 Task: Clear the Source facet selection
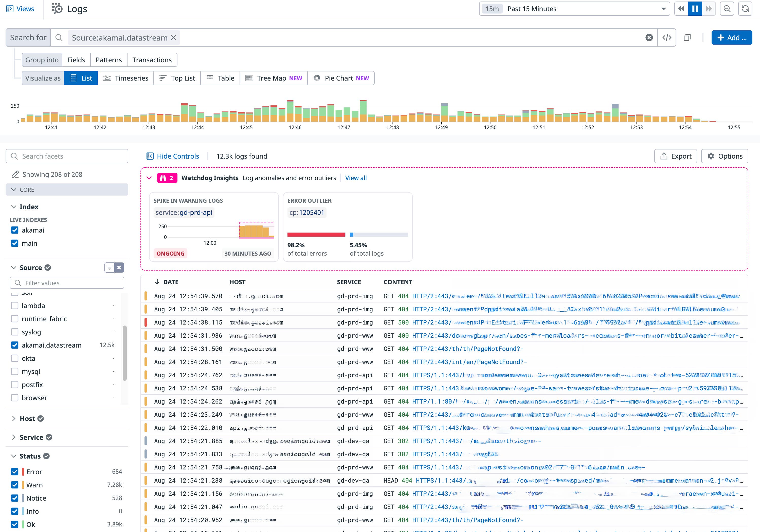(119, 268)
